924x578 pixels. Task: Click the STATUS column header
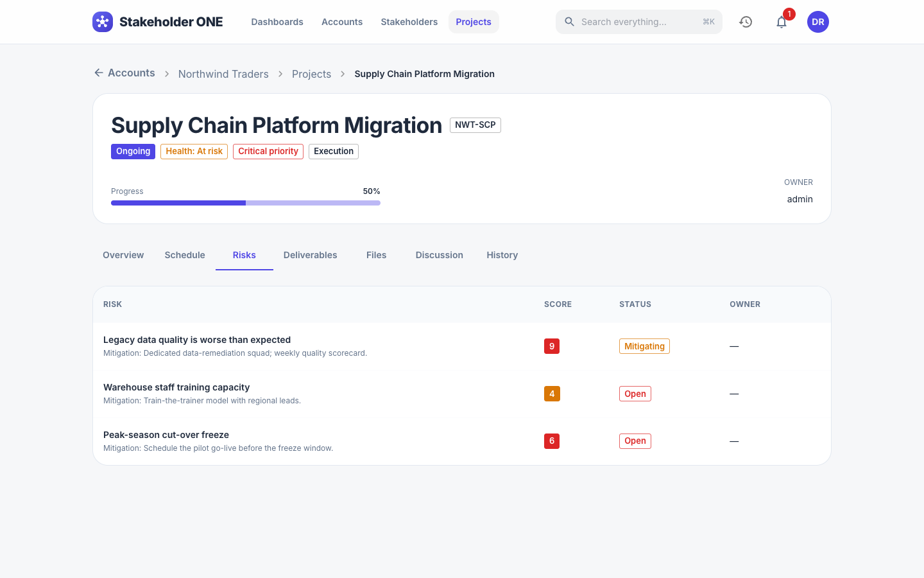coord(635,304)
